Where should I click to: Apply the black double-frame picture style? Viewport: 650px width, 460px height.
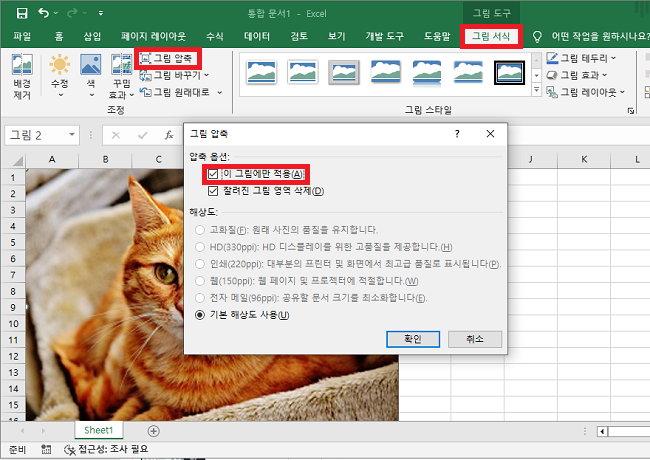(x=509, y=72)
